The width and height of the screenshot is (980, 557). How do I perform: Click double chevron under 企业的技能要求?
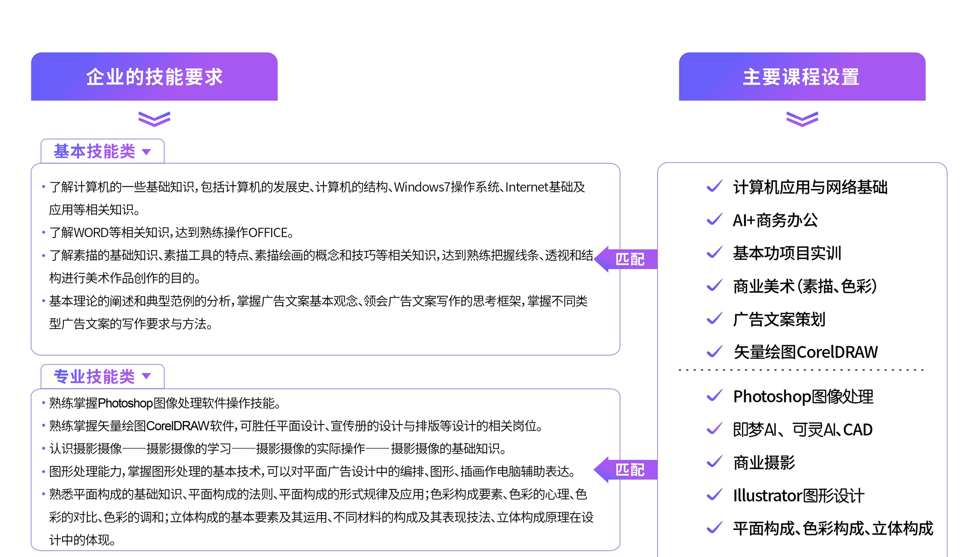pos(154,119)
